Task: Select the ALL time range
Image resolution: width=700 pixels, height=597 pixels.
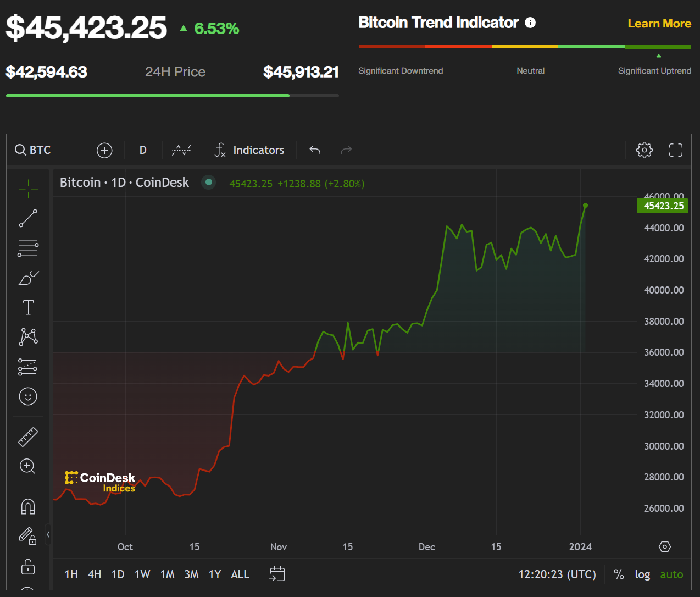Action: coord(240,574)
